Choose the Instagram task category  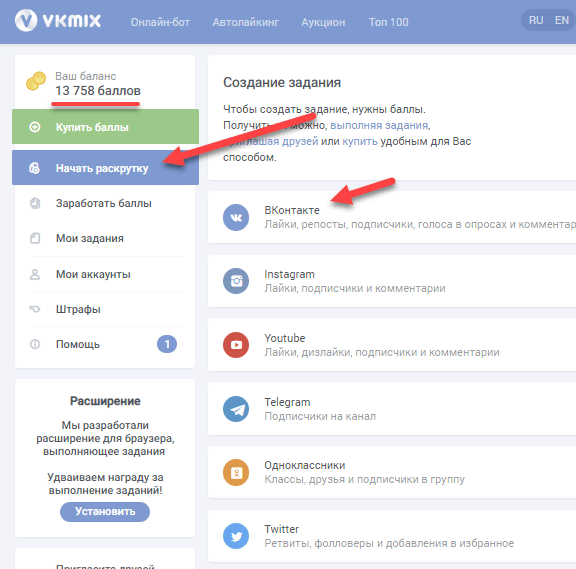coord(392,281)
